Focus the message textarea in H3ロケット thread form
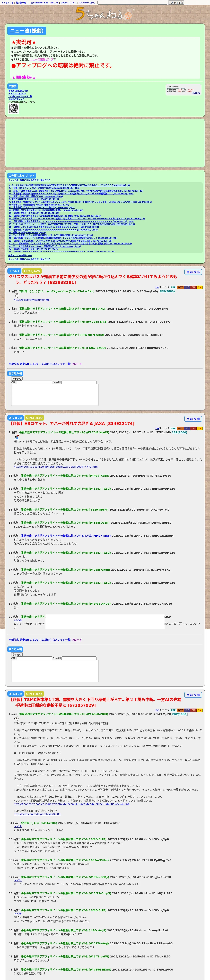This screenshot has width=210, height=980. (x=55, y=671)
